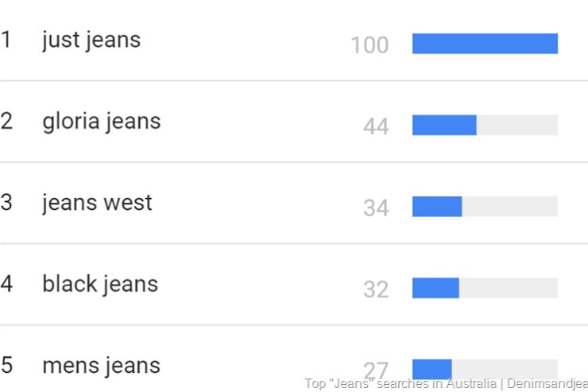The width and height of the screenshot is (588, 392).
Task: Click the interest bar for gloria jeans
Action: coord(485,125)
